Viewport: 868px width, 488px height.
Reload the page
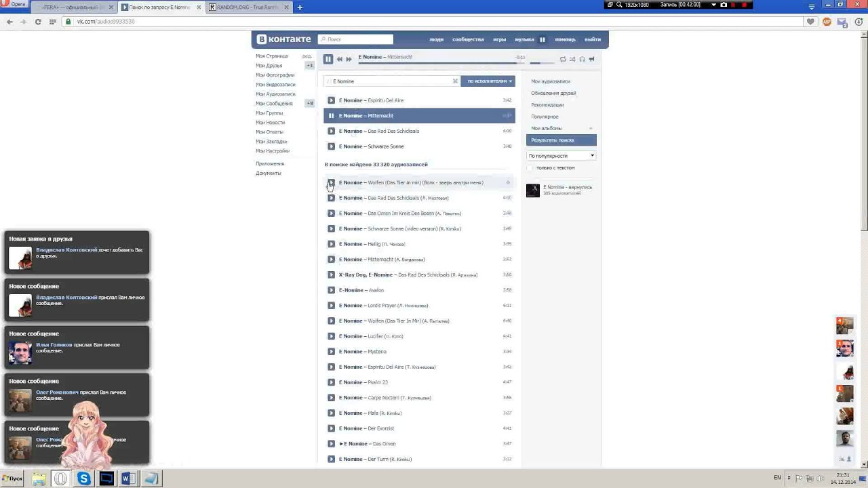tap(38, 22)
